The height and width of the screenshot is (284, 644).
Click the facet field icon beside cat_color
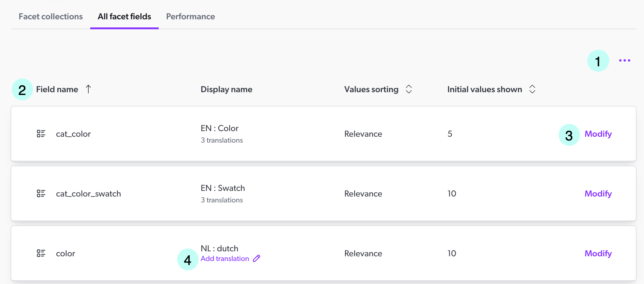pyautogui.click(x=41, y=134)
